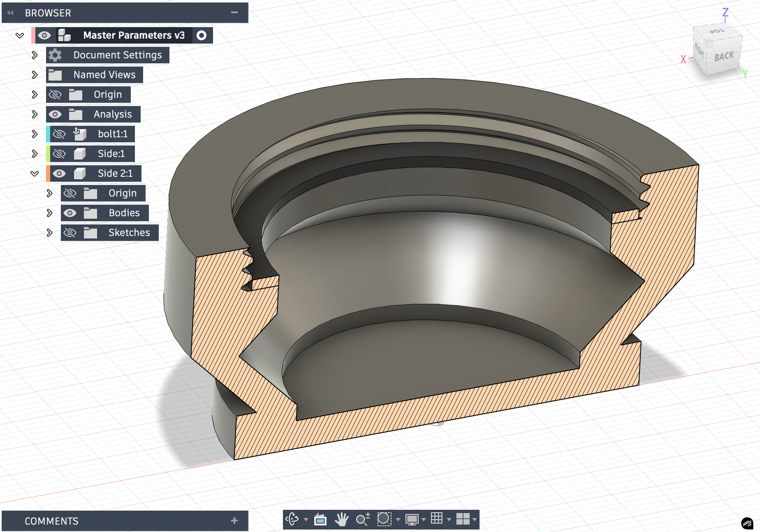Collapse the BROWSER panel
760x532 pixels.
(x=234, y=13)
